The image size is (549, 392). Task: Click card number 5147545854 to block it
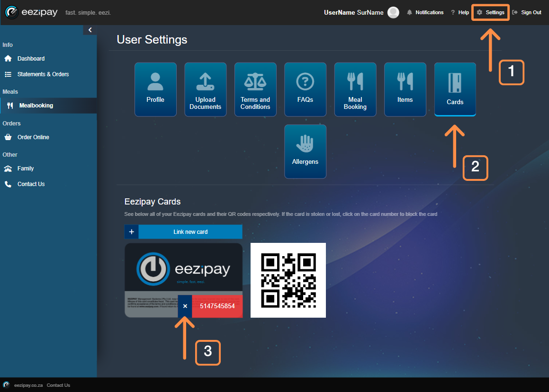[217, 306]
